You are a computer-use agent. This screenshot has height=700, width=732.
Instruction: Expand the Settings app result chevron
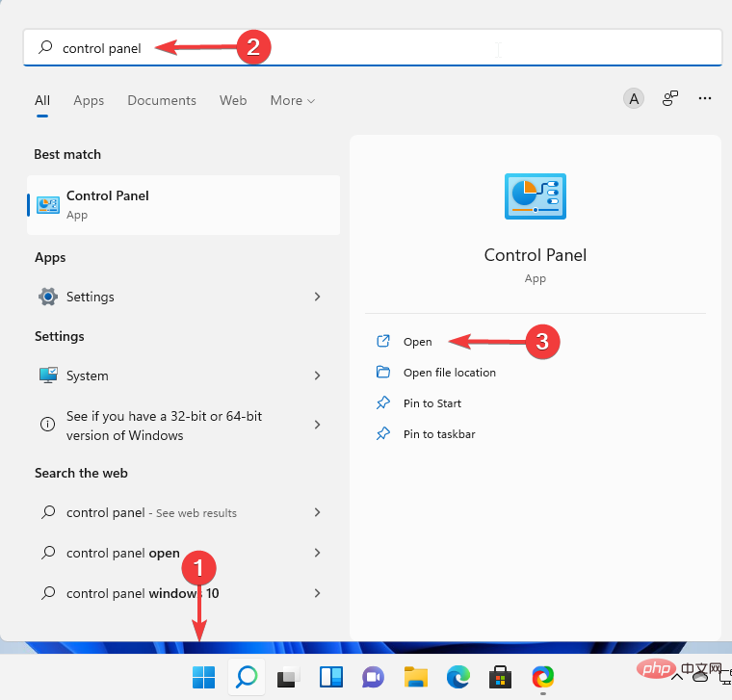pyautogui.click(x=318, y=297)
